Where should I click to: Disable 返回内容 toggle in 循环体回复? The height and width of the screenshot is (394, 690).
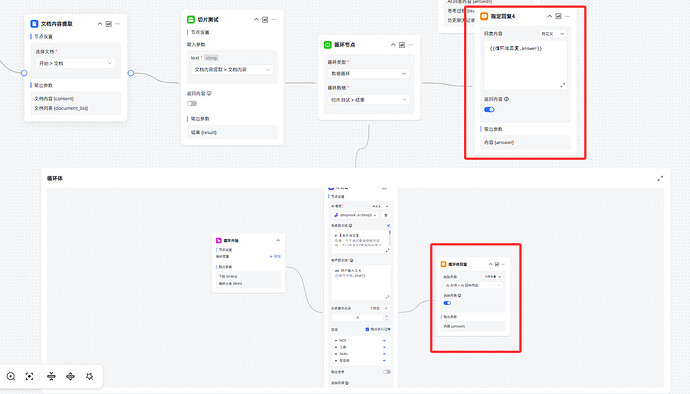pos(448,303)
